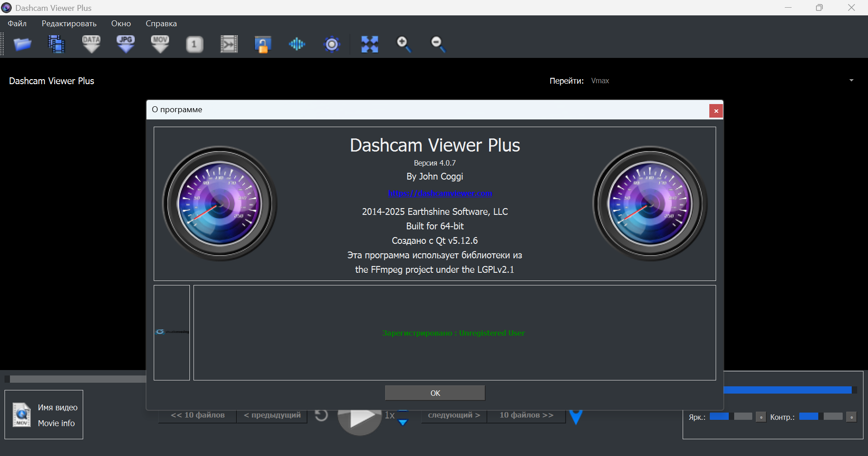
Task: Zoom in with the plus magnifier
Action: tap(404, 44)
